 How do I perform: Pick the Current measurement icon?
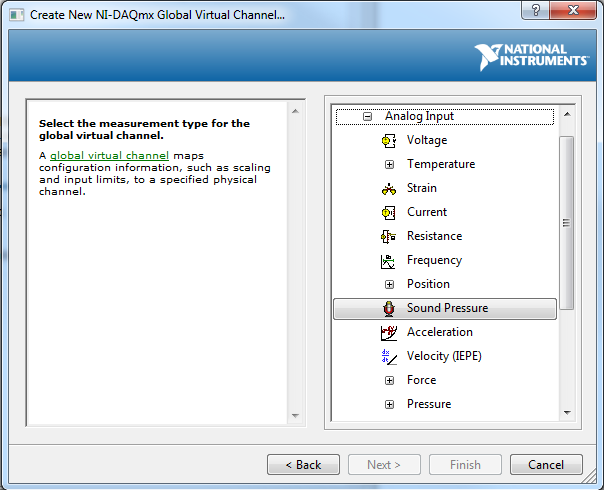click(389, 212)
